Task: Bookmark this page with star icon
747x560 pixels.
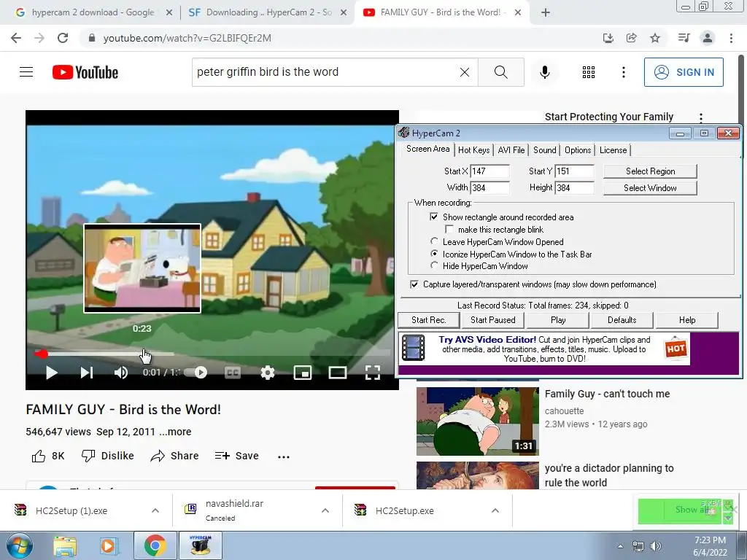Action: pos(655,38)
